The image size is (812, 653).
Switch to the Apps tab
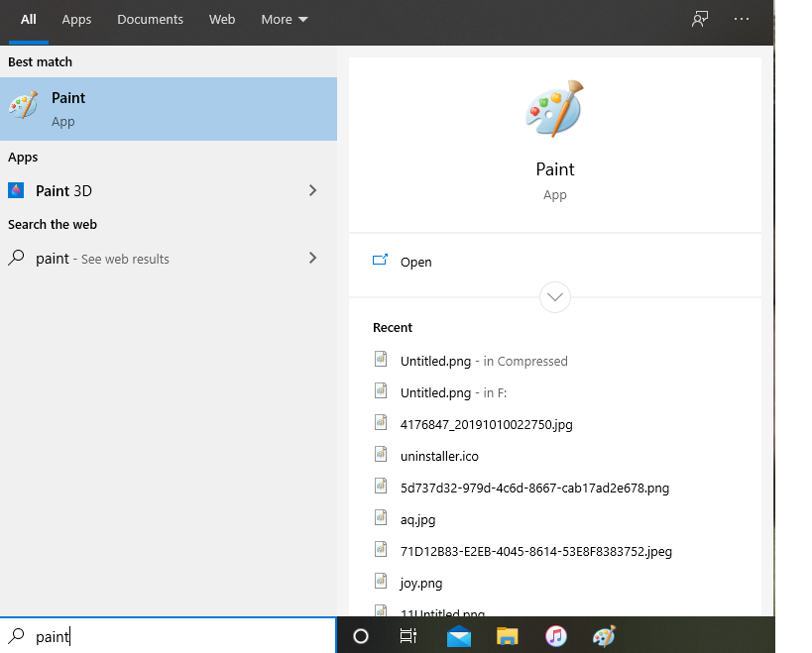76,20
